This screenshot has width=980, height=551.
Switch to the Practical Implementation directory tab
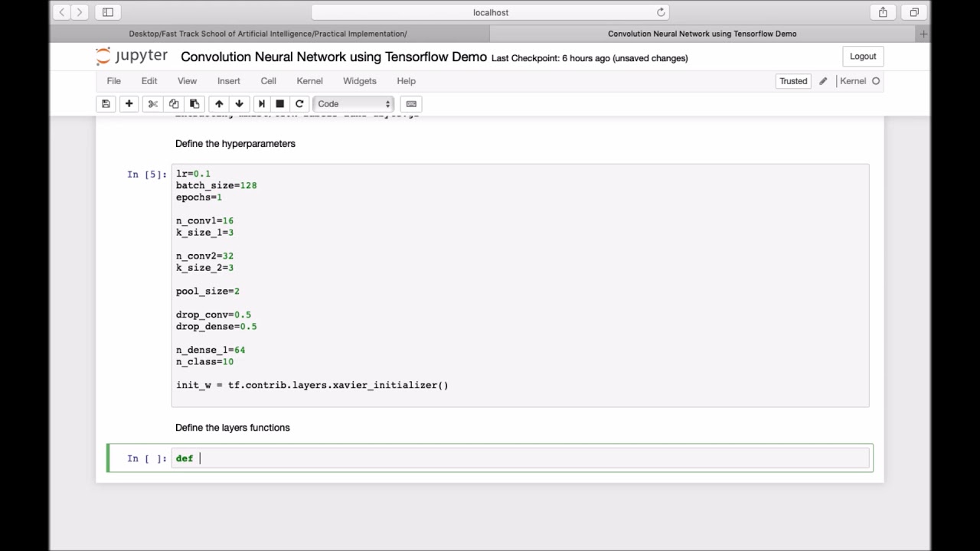[x=269, y=34]
